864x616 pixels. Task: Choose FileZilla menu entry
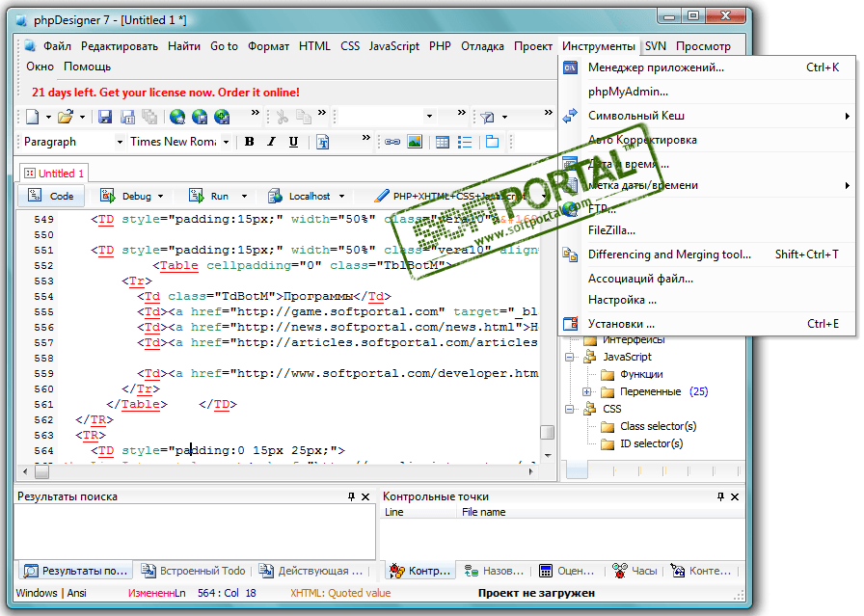point(707,230)
